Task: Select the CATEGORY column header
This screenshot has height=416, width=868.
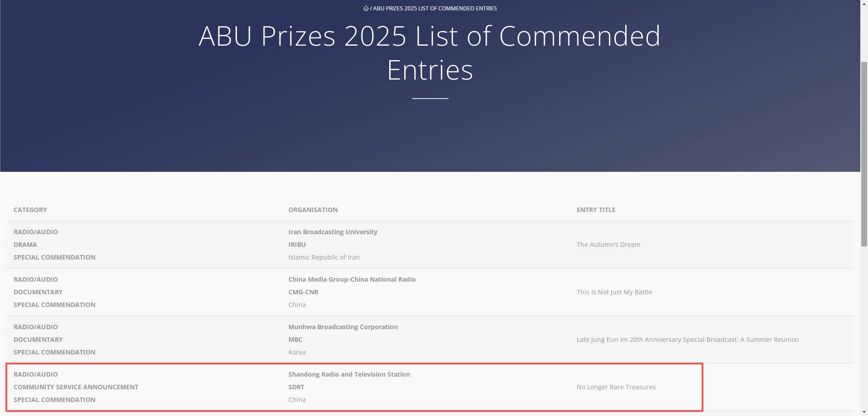Action: click(x=30, y=210)
